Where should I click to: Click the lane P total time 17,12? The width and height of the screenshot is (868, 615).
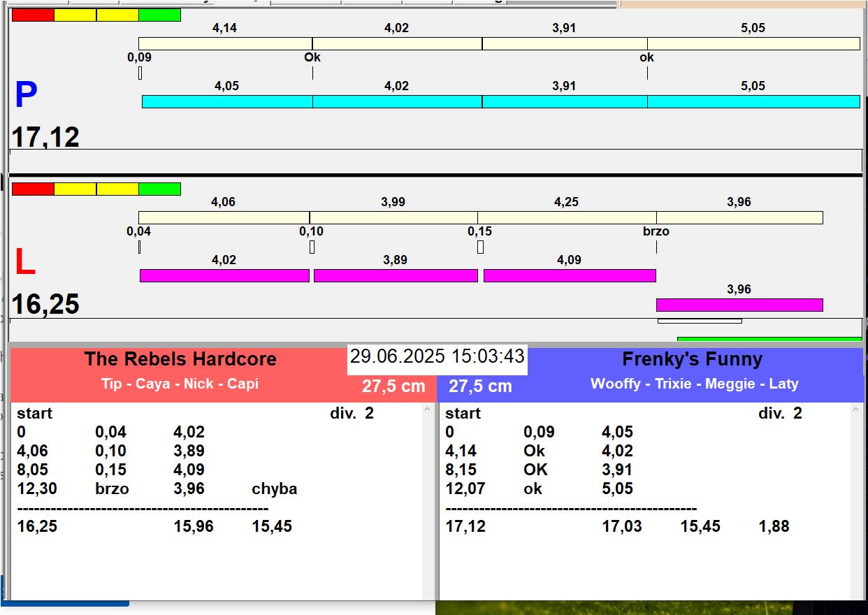tap(45, 137)
